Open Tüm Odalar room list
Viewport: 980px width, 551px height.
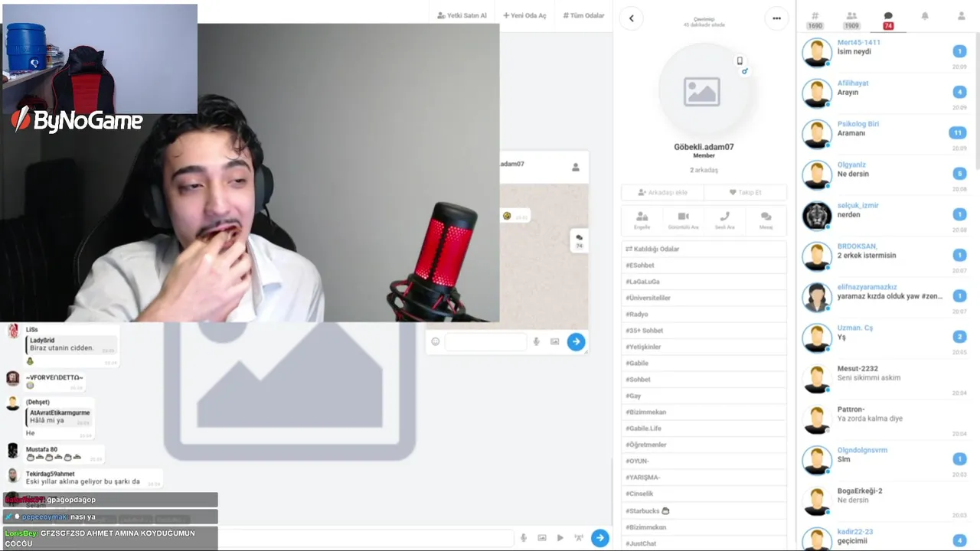583,15
